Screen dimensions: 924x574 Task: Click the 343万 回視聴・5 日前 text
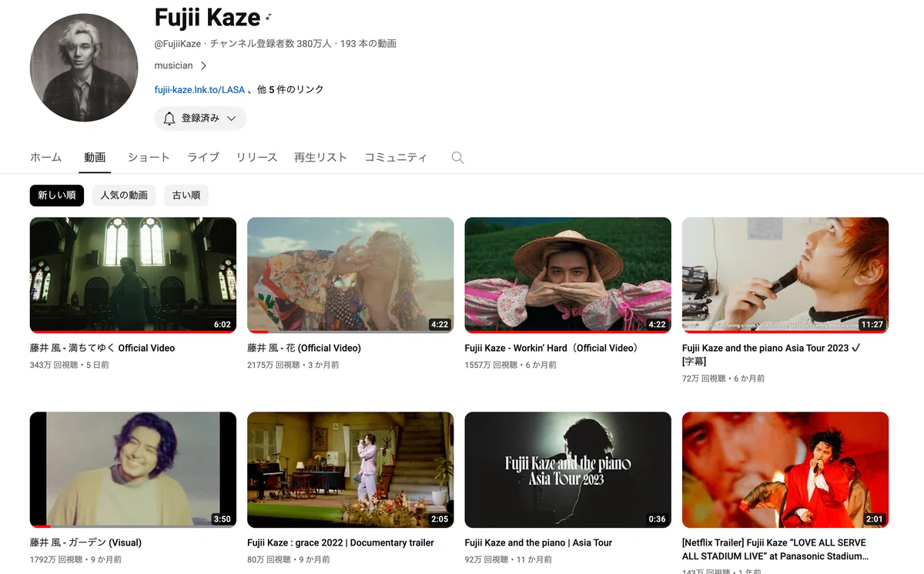pos(69,365)
